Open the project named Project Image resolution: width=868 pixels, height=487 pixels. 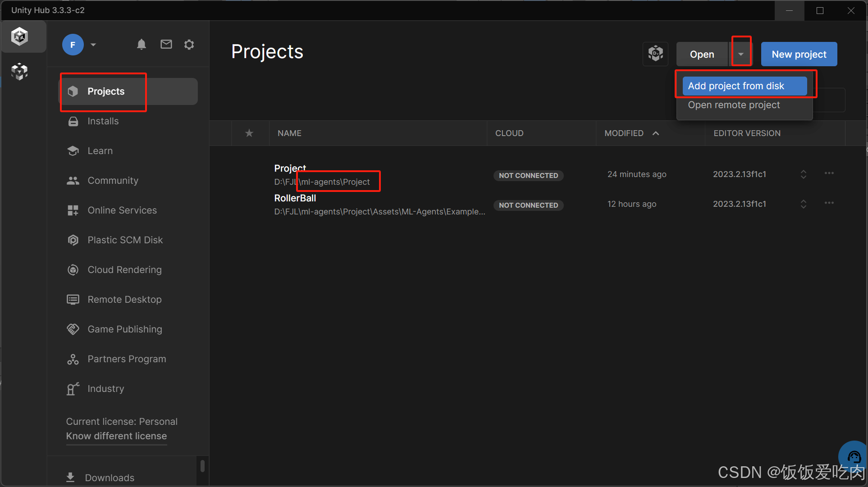[290, 168]
